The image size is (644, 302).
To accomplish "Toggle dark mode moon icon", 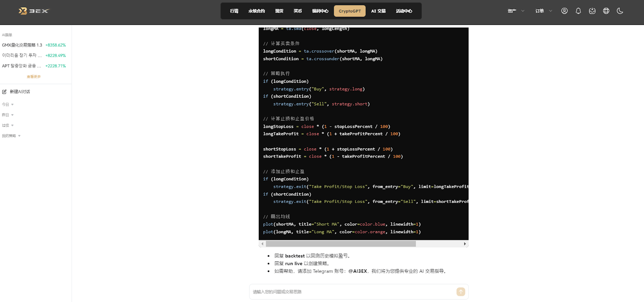I will tap(620, 11).
